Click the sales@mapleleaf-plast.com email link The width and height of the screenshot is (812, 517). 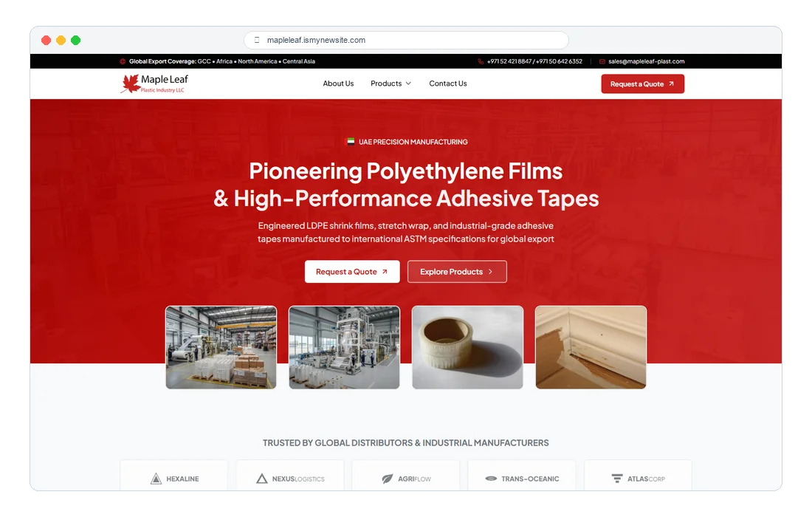647,61
